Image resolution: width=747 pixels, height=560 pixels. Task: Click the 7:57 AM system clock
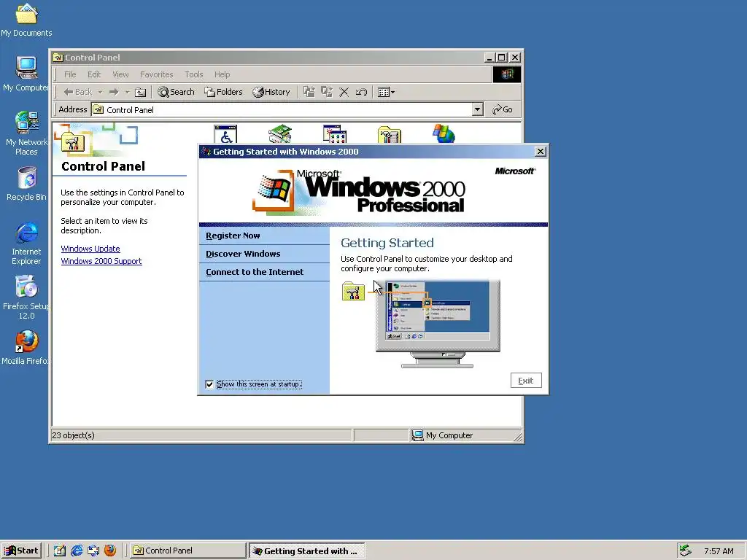[719, 551]
